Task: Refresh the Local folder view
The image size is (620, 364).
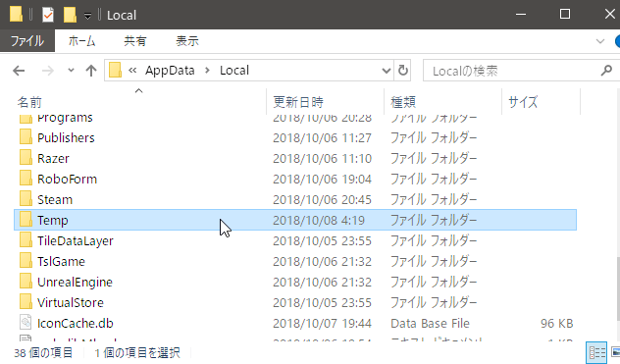Action: tap(402, 71)
